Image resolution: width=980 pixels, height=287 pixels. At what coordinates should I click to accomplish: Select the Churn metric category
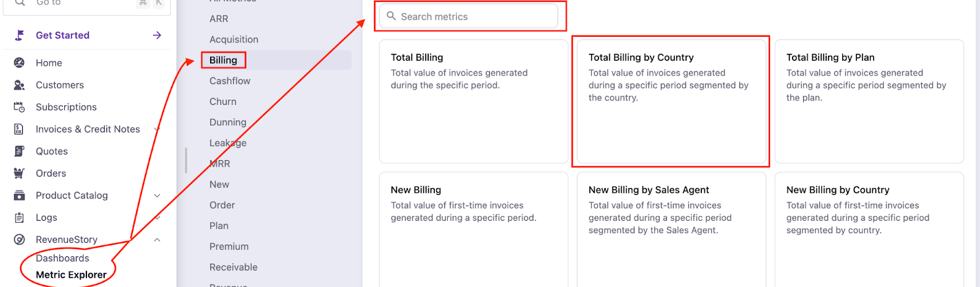tap(223, 102)
